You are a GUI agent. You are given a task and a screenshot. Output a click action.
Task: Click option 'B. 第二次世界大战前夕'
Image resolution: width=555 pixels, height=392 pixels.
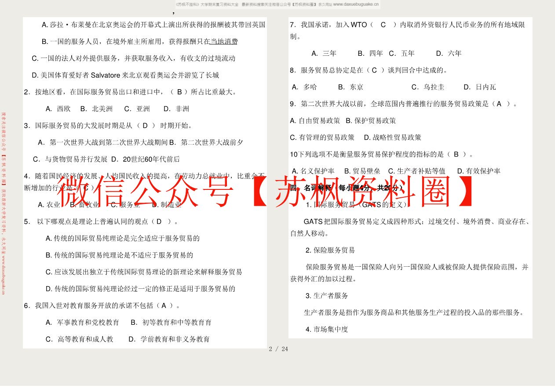pyautogui.click(x=206, y=142)
